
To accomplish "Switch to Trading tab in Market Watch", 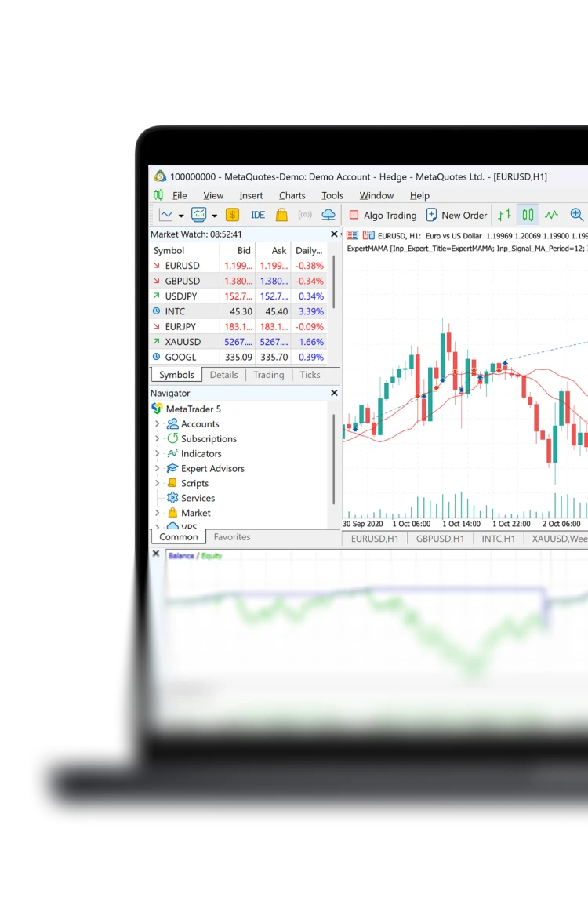I will pyautogui.click(x=268, y=375).
